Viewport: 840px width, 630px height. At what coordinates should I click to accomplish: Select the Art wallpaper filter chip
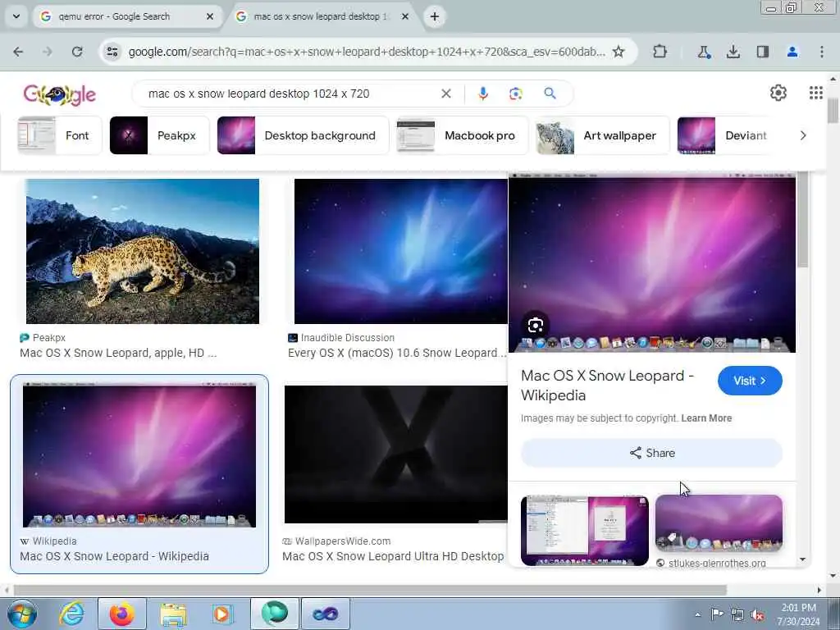(x=603, y=135)
